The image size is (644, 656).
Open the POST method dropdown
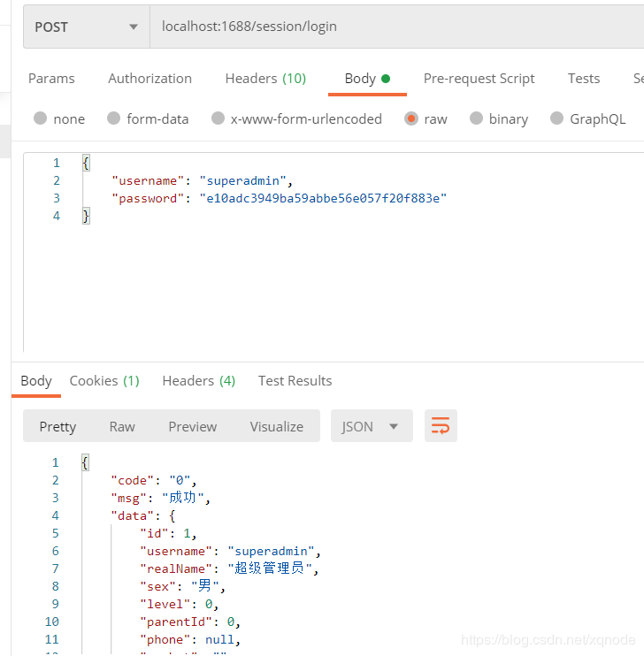click(86, 27)
